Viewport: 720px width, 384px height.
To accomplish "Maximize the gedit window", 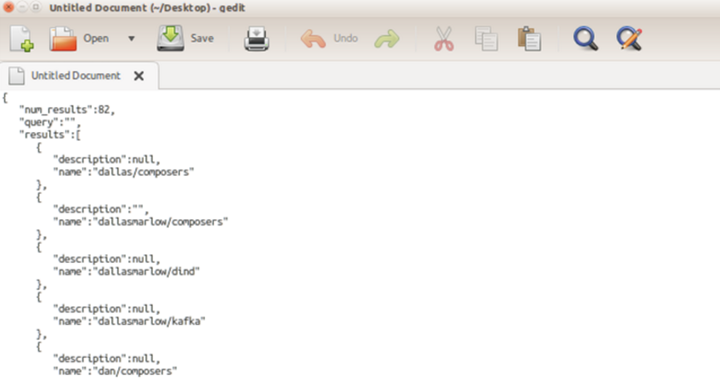I will pos(35,7).
